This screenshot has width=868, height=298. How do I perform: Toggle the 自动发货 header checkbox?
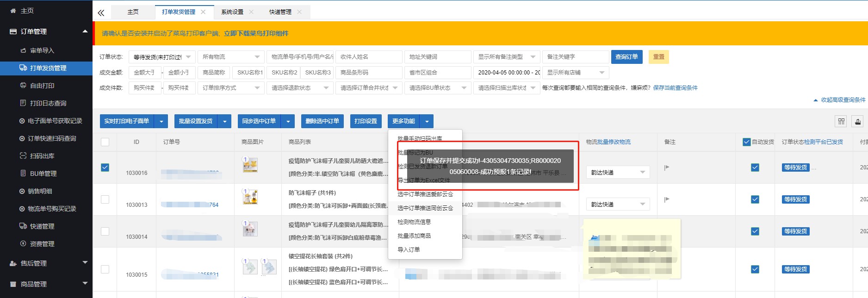[x=746, y=142]
